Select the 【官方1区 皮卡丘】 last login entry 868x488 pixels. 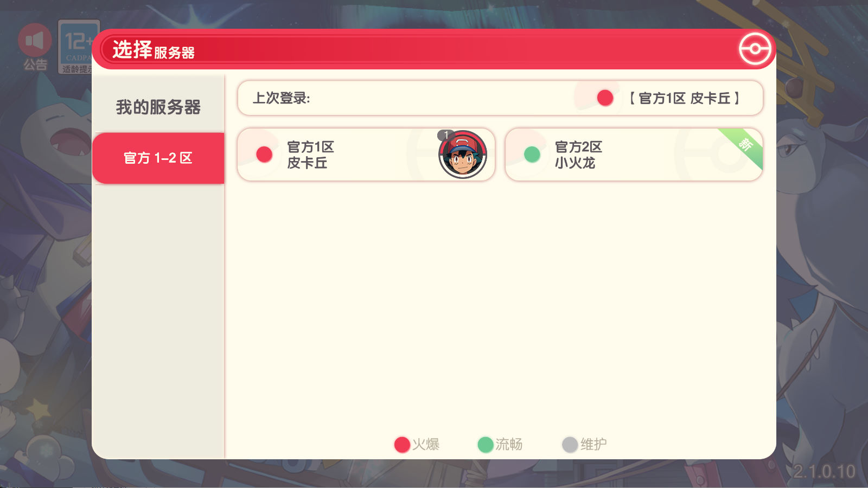click(x=684, y=98)
